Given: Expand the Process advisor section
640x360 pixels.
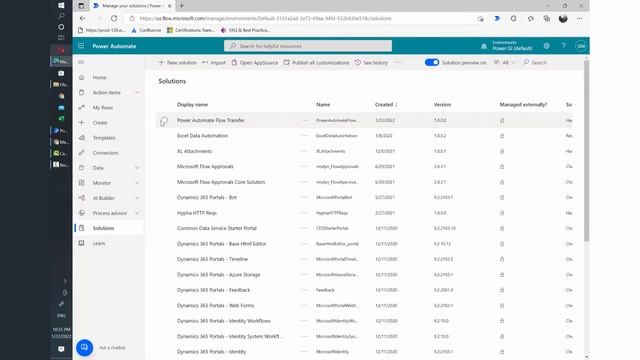Looking at the screenshot, I should pos(137,213).
